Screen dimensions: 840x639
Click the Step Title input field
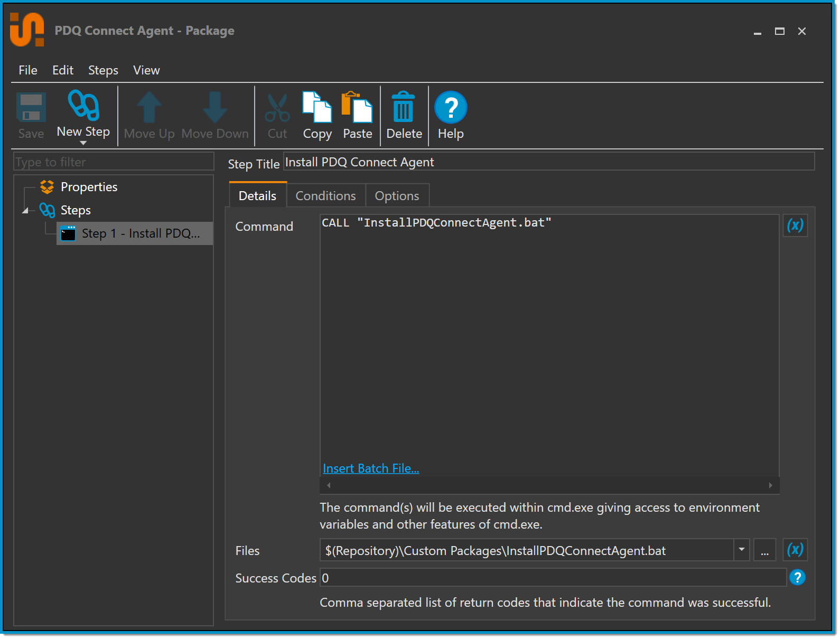click(549, 162)
